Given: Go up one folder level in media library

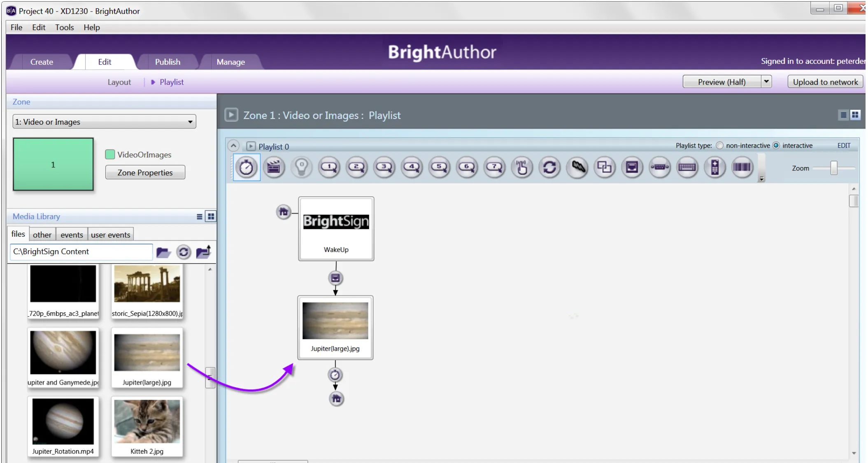Looking at the screenshot, I should pos(204,252).
